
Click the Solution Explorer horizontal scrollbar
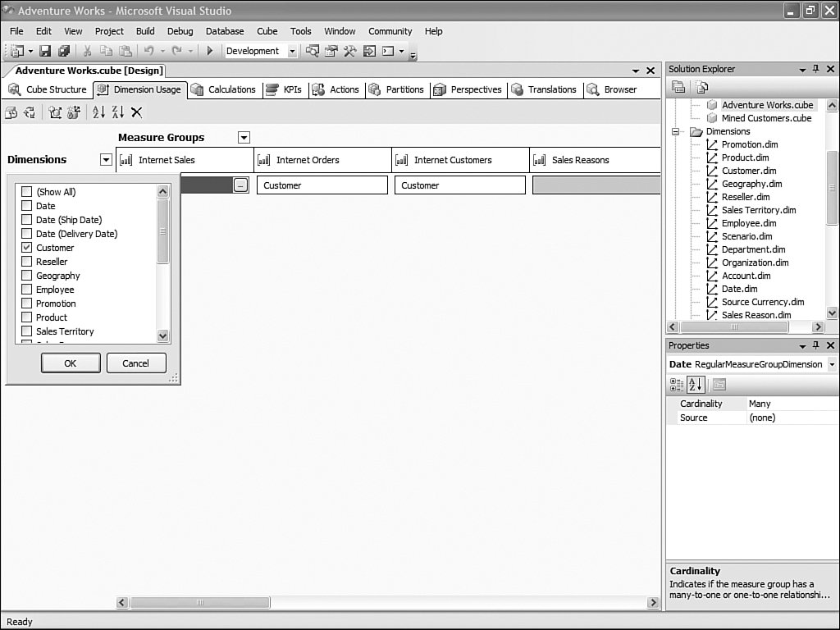[x=746, y=326]
